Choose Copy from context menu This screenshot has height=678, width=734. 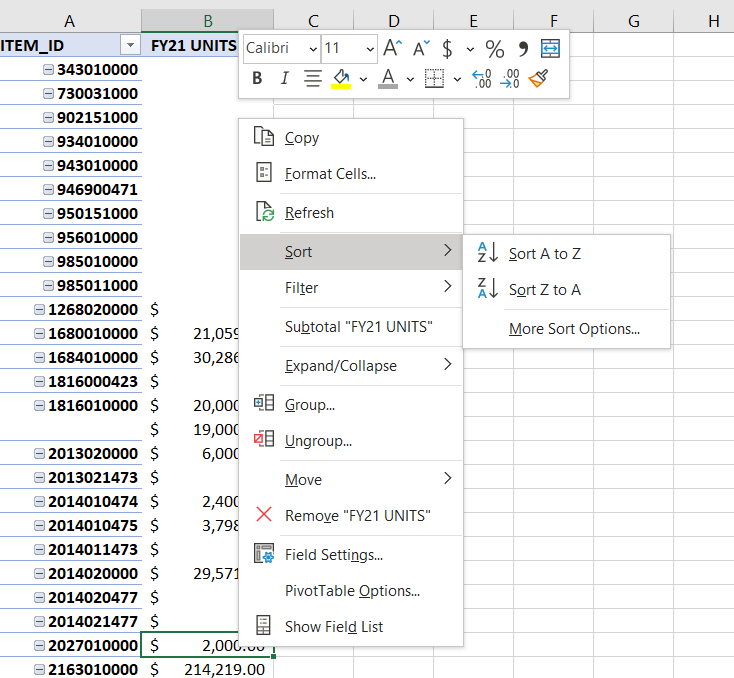(x=351, y=138)
